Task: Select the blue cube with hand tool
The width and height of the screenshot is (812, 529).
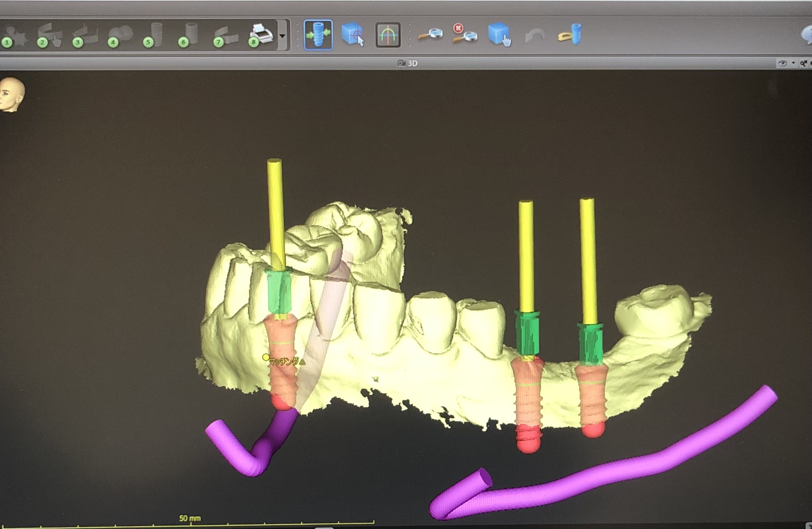Action: click(499, 35)
